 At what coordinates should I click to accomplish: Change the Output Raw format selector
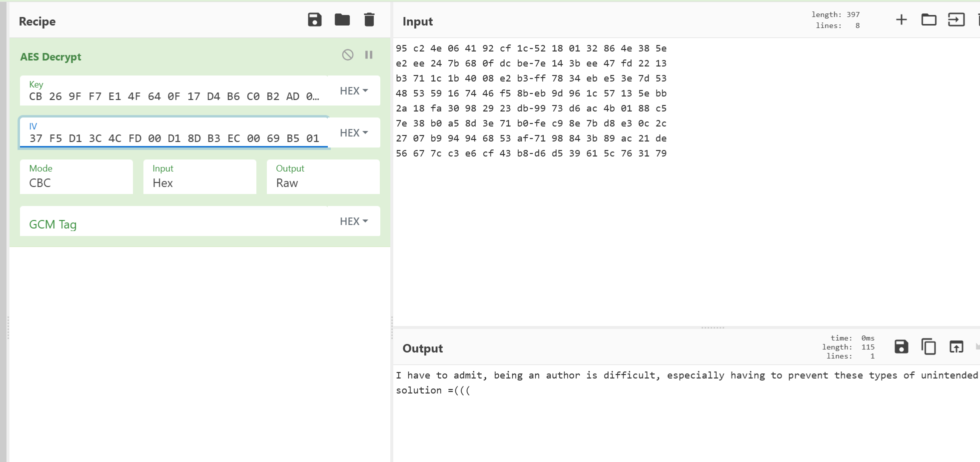(323, 177)
